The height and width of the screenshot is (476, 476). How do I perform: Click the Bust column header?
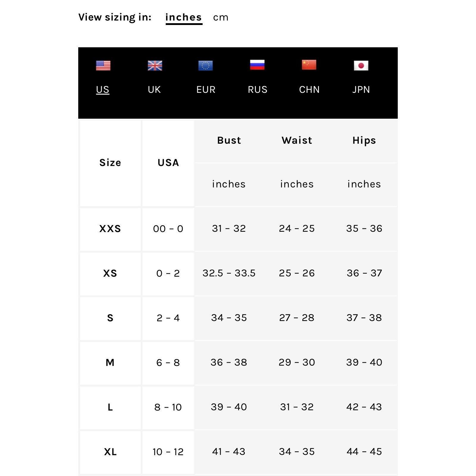tap(229, 140)
